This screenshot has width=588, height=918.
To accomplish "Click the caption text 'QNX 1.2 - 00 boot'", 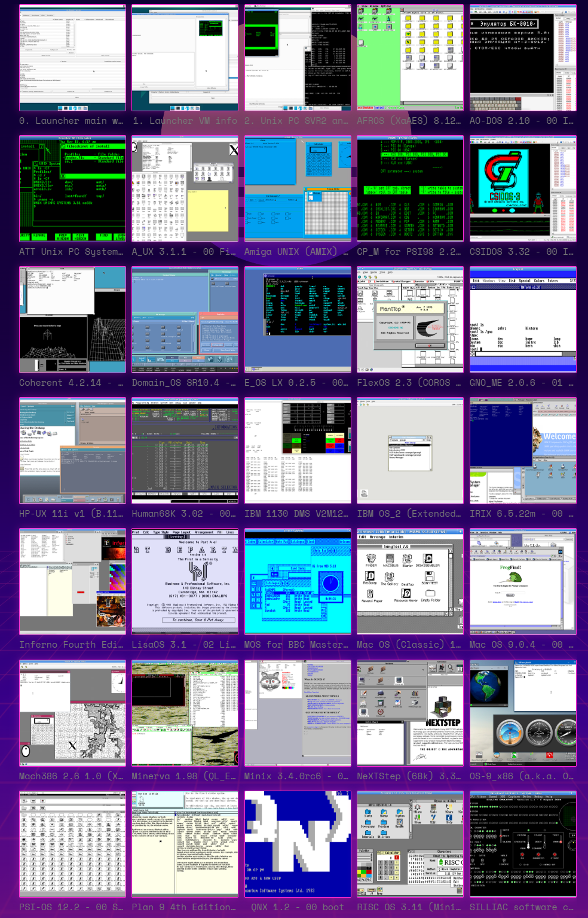I will [298, 907].
